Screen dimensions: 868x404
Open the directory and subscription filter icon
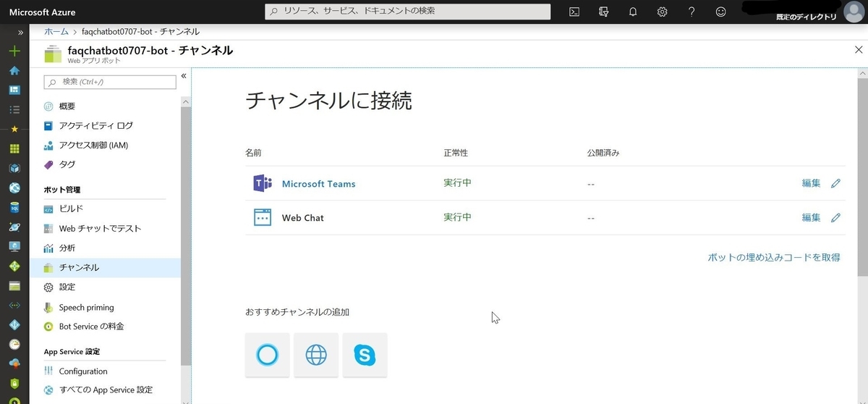click(x=604, y=12)
